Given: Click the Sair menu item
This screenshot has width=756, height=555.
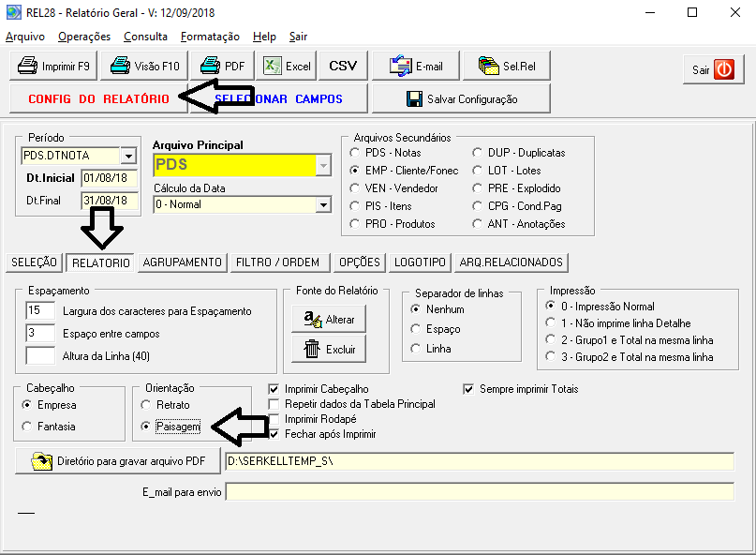Looking at the screenshot, I should click(298, 37).
